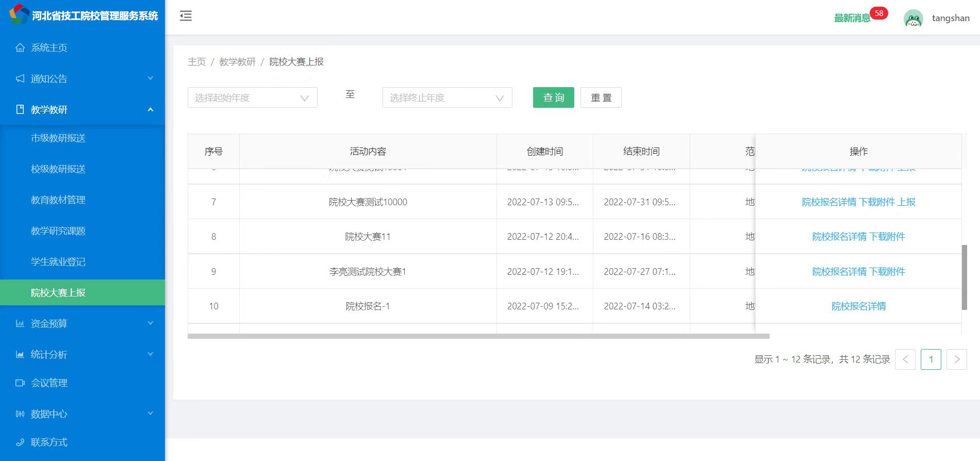Click cell 李亮测试院校大赛1

point(368,272)
